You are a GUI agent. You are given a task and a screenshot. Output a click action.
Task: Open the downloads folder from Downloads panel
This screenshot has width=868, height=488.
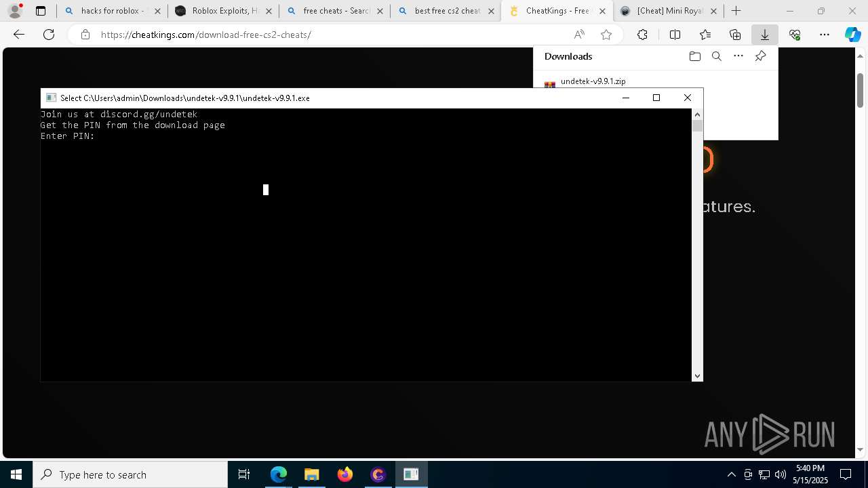pyautogui.click(x=694, y=56)
